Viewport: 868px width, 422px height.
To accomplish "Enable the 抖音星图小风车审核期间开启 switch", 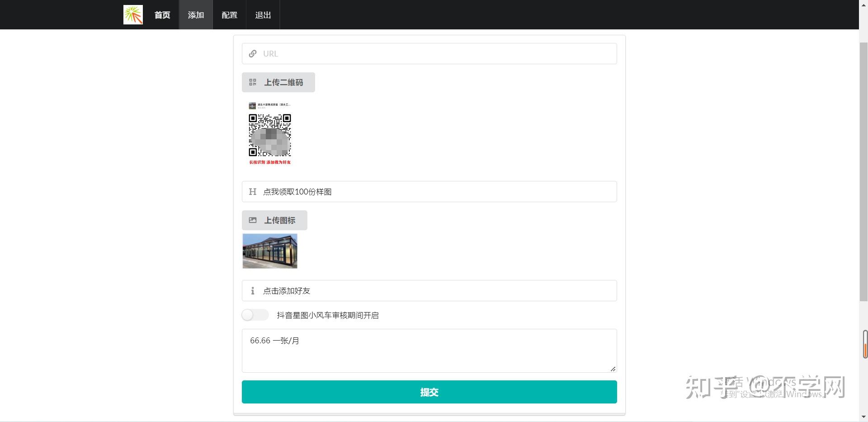I will pyautogui.click(x=255, y=315).
